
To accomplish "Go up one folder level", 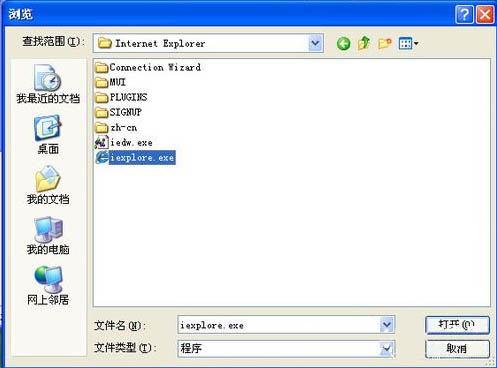I will click(364, 43).
